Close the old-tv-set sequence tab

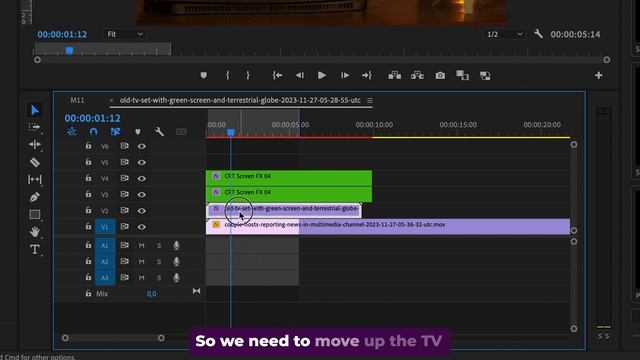tap(111, 100)
